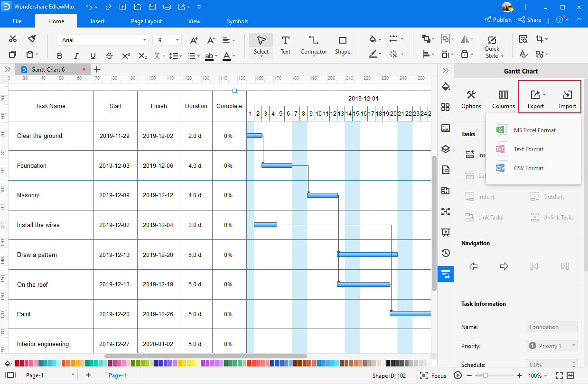Toggle bold formatting
This screenshot has width=588, height=384.
coord(59,55)
